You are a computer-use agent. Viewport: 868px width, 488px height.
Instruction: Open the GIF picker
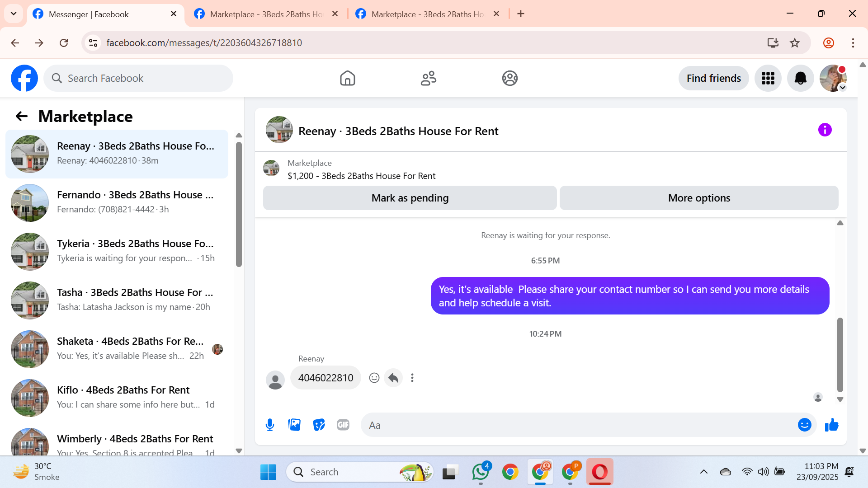click(343, 425)
